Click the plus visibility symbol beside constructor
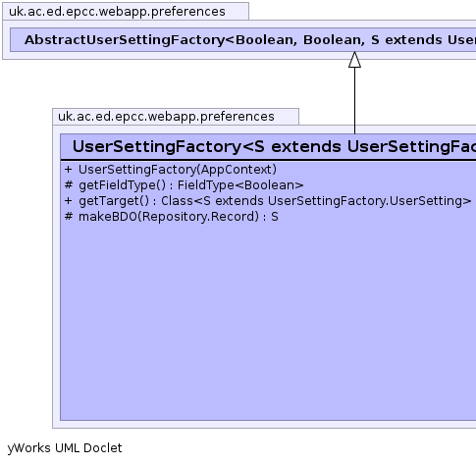This screenshot has height=465, width=476. [68, 170]
